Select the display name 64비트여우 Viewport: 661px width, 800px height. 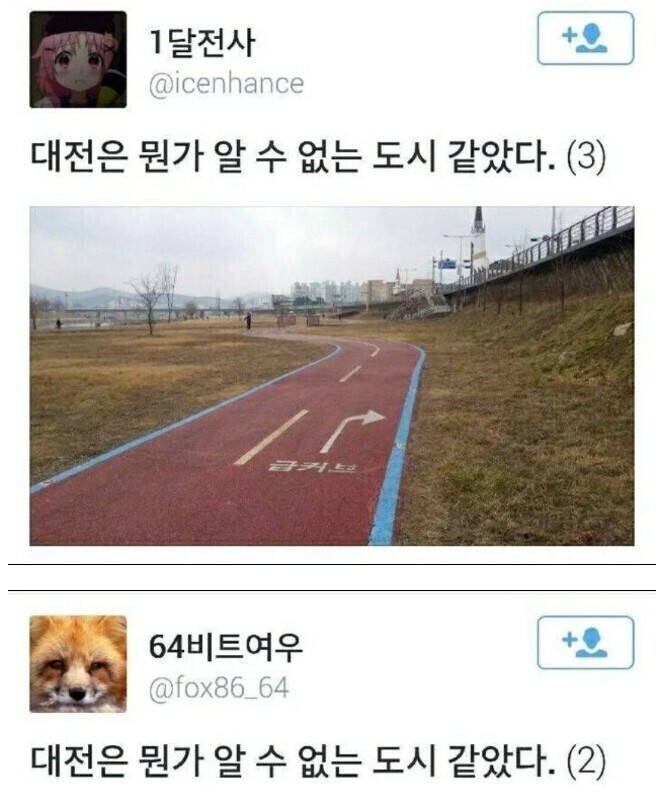tap(226, 647)
